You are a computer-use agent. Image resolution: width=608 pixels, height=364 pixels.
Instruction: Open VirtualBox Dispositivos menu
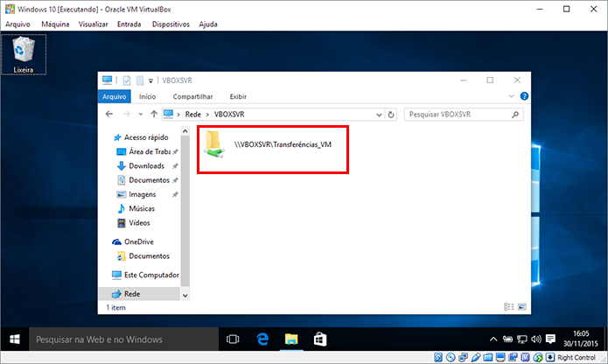pyautogui.click(x=171, y=24)
